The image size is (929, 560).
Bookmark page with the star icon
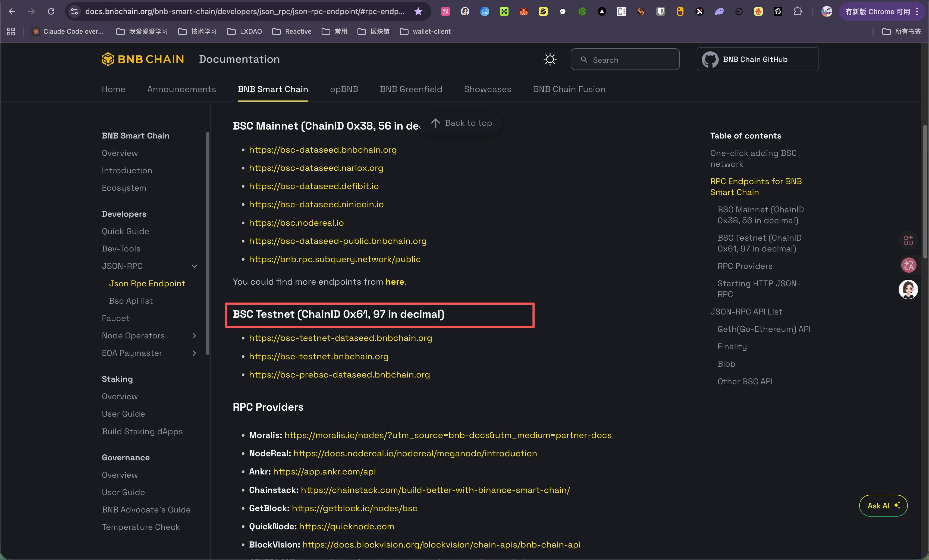point(418,11)
